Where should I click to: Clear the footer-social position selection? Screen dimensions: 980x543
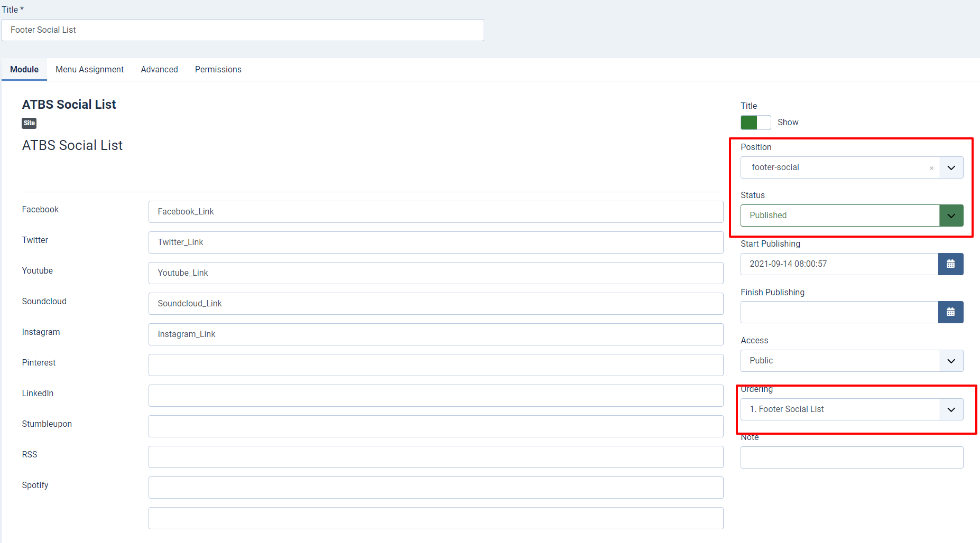[931, 168]
